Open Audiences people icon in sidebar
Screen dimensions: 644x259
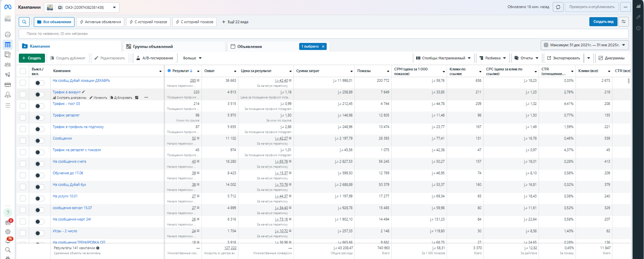[7, 65]
